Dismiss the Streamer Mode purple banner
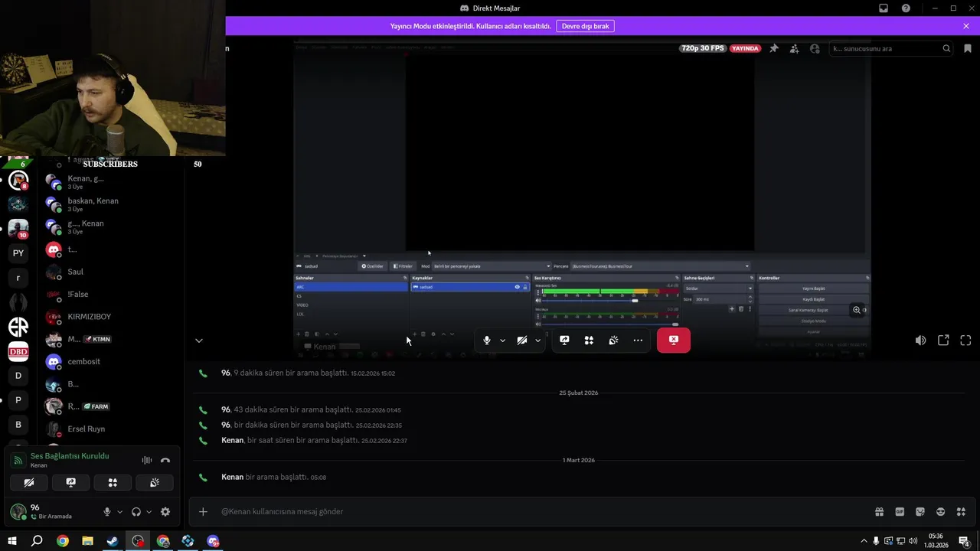The width and height of the screenshot is (980, 551). coord(966,26)
